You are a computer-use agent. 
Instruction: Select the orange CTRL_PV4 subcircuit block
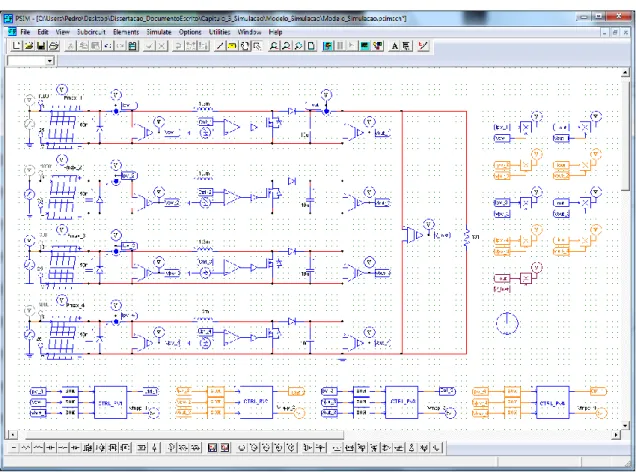coord(552,402)
